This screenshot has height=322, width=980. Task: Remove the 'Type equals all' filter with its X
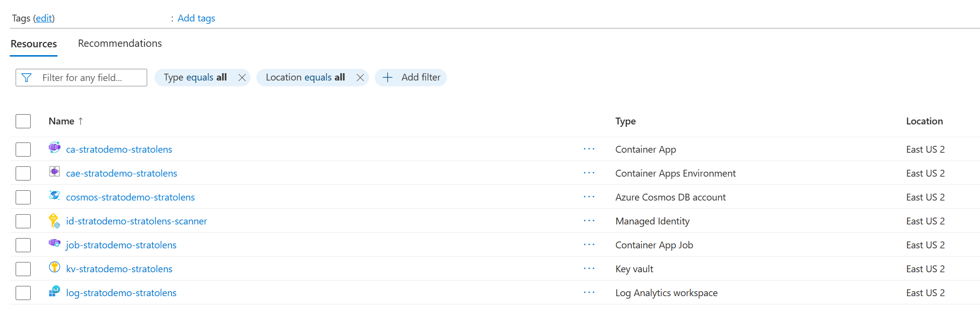242,78
